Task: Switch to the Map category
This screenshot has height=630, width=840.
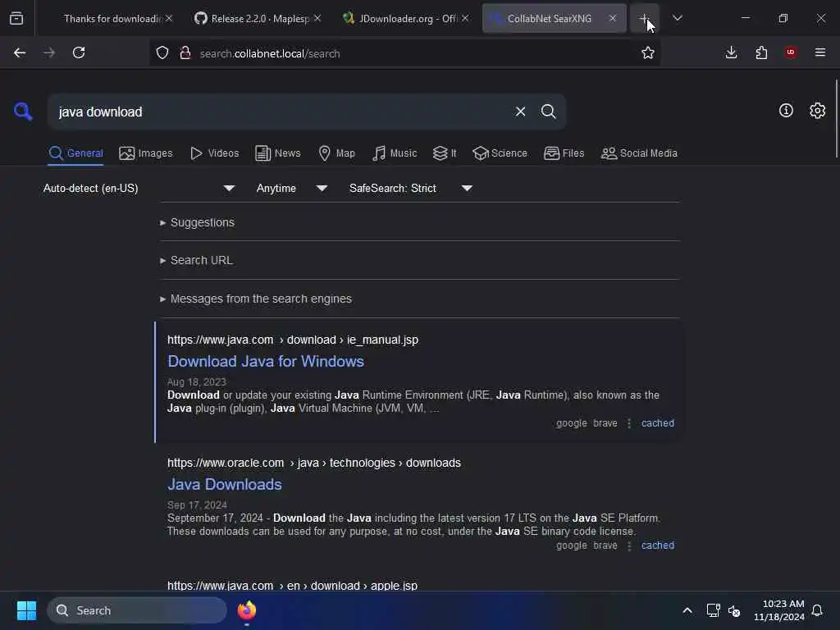Action: (336, 153)
